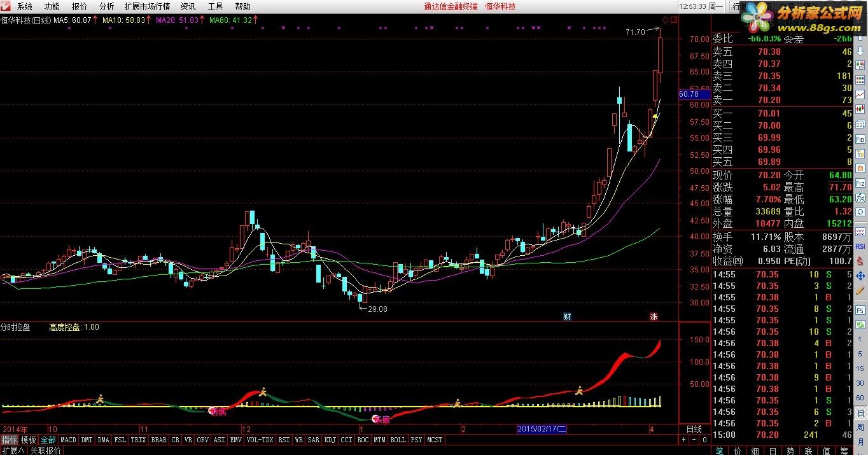868x455 pixels.
Task: Open the 关联报价 tab
Action: tap(45, 451)
